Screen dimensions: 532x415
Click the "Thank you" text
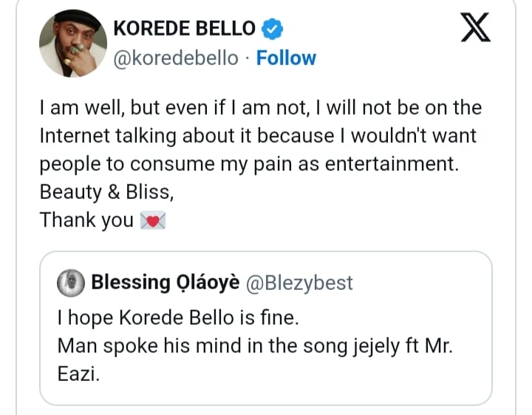coord(86,220)
